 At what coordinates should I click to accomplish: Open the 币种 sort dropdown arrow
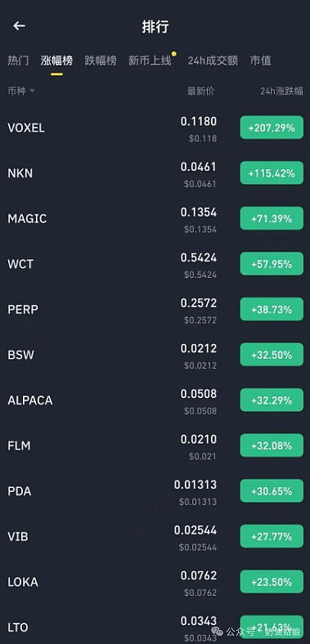[x=32, y=91]
